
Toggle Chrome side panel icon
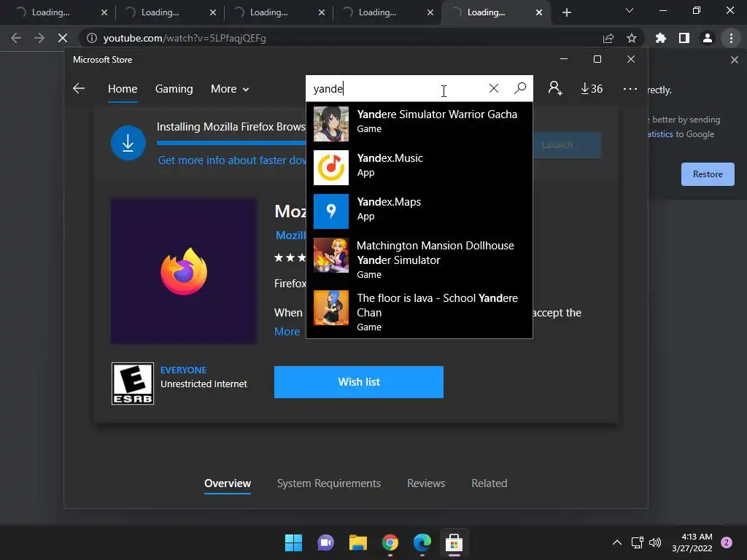point(684,38)
